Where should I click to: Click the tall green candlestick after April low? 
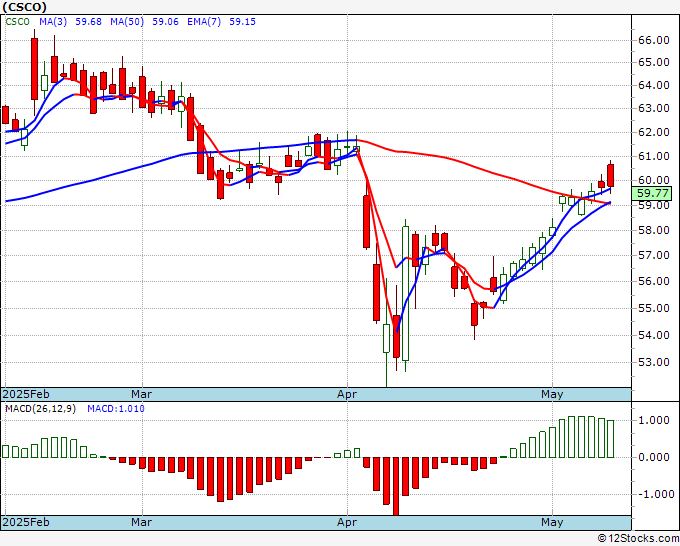tap(405, 293)
